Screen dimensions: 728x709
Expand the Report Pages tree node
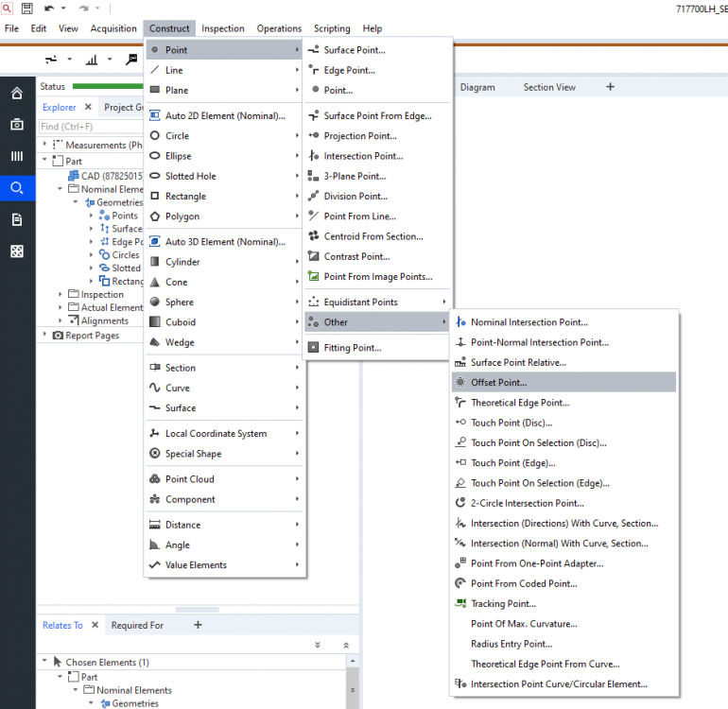pyautogui.click(x=44, y=336)
